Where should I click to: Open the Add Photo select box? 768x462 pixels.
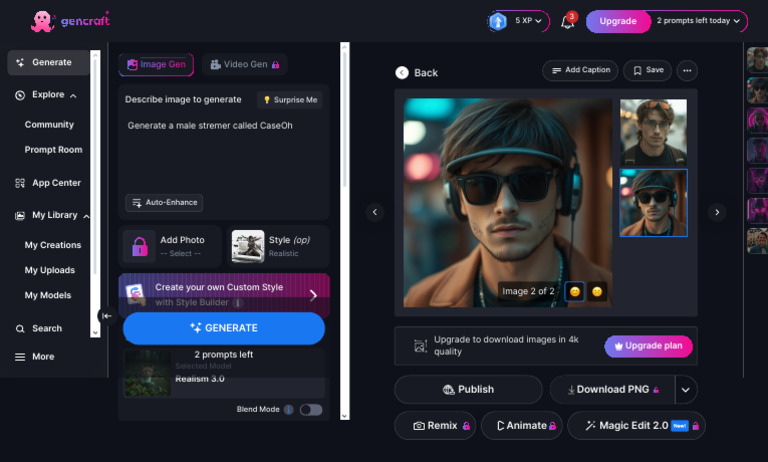pos(170,246)
